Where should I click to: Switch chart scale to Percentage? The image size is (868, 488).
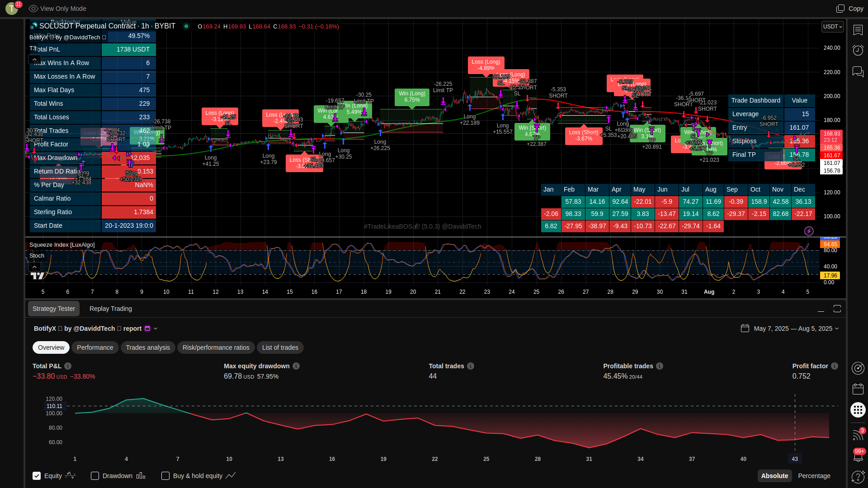point(814,476)
